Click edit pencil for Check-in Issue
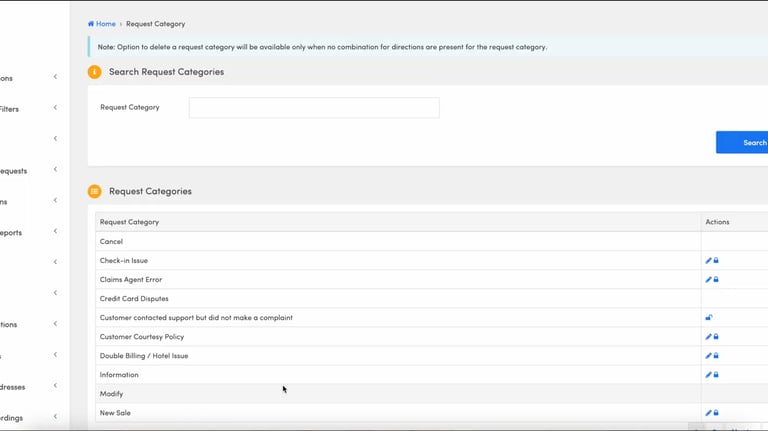768x431 pixels. (708, 261)
